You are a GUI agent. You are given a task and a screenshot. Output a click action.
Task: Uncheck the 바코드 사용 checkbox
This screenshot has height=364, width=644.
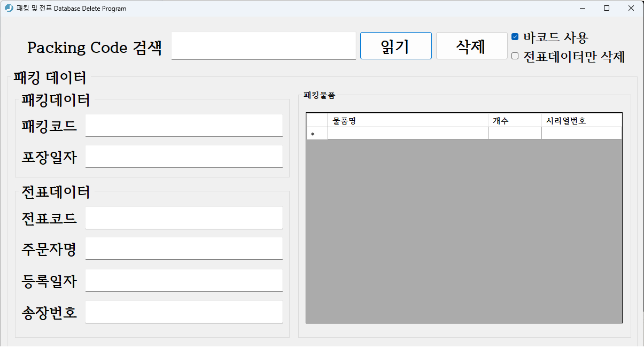point(515,36)
